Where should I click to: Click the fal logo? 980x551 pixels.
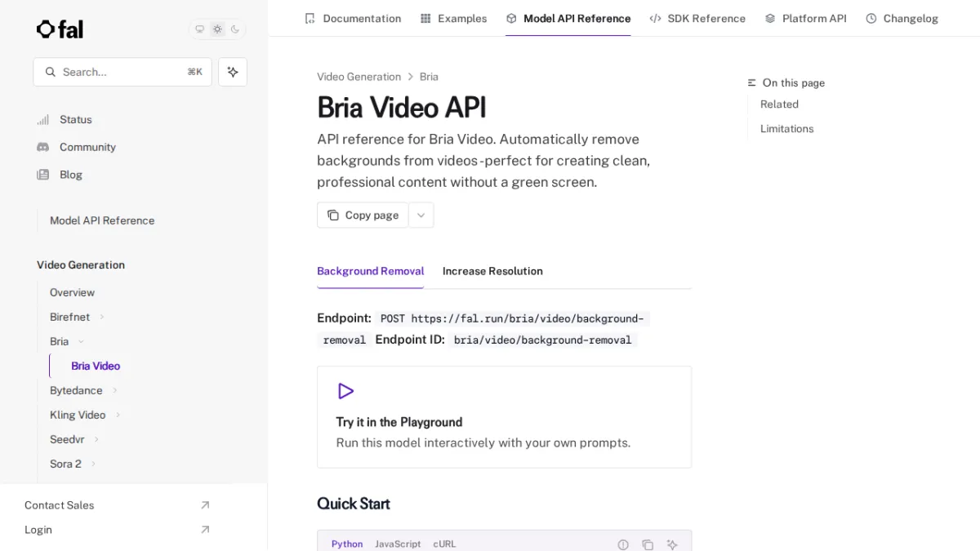click(60, 29)
